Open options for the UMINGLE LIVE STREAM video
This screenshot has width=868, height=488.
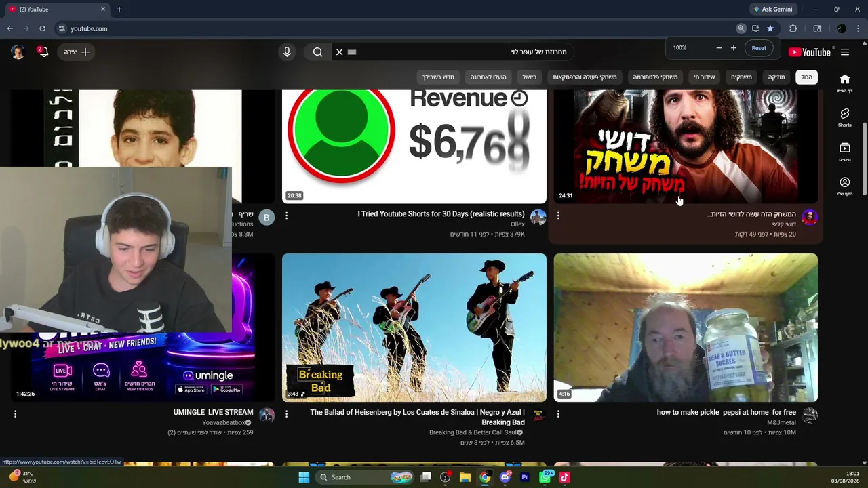[x=15, y=413]
